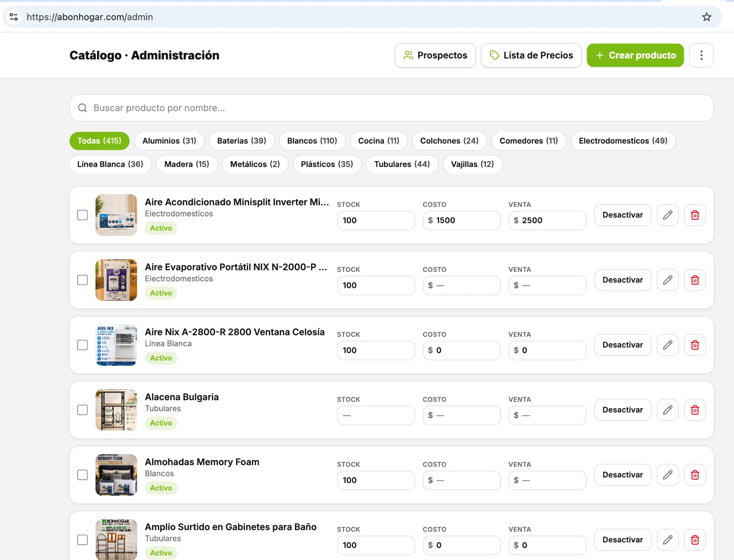Screen dimensions: 734x560
Task: Select the Aire Acondicionado Minisplit checkbox
Action: (83, 215)
